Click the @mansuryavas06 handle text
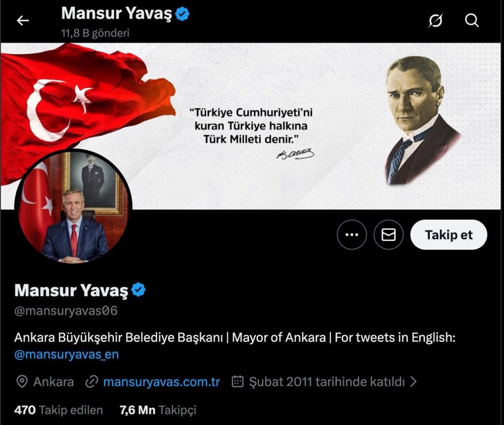The width and height of the screenshot is (504, 425). [66, 311]
